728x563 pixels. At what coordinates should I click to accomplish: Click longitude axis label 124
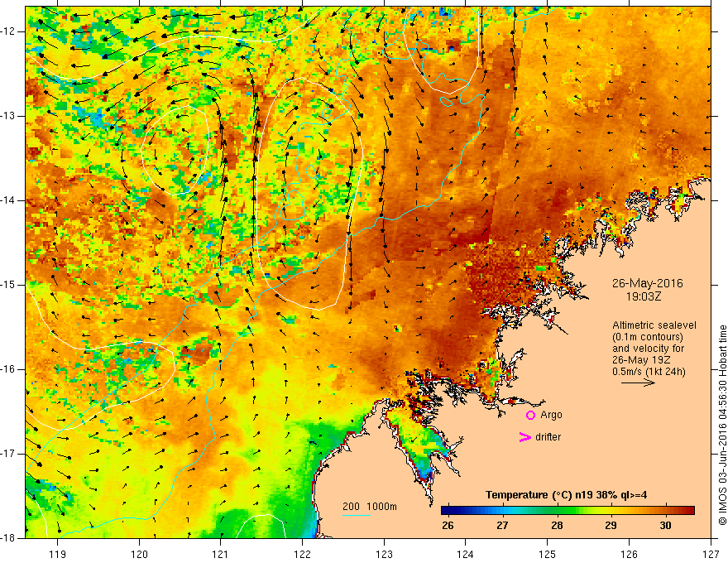pyautogui.click(x=466, y=554)
